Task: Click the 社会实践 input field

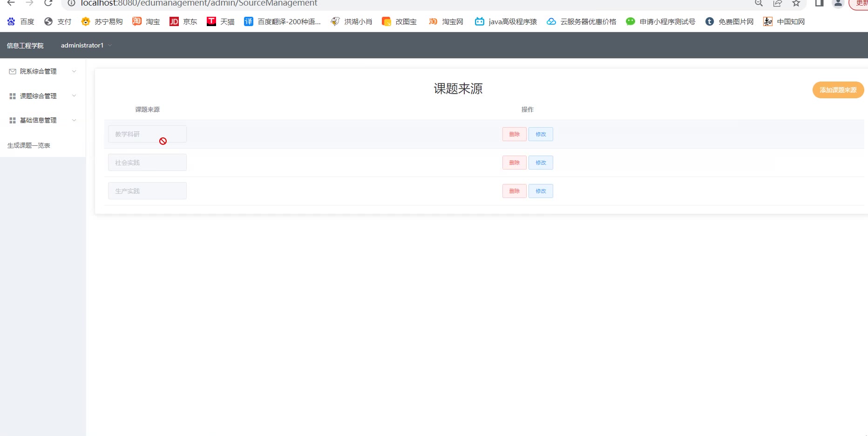Action: click(x=147, y=163)
